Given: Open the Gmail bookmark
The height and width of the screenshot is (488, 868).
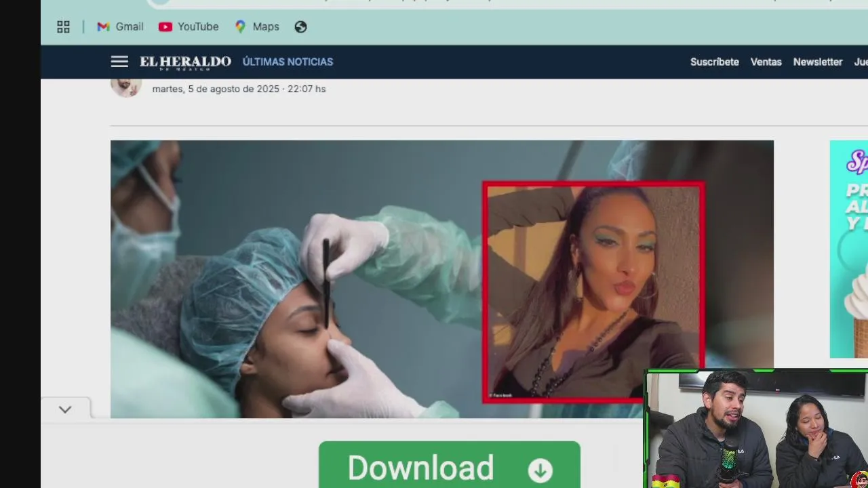Looking at the screenshot, I should (x=120, y=27).
